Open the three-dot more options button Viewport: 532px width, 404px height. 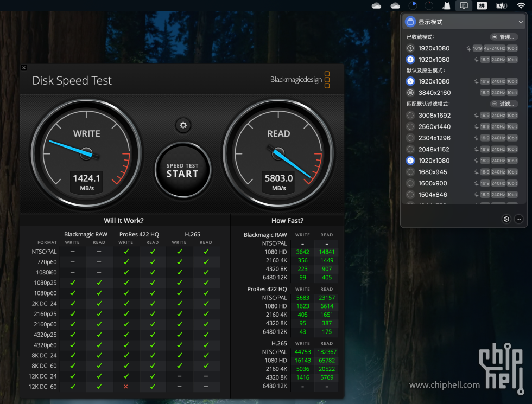[519, 219]
